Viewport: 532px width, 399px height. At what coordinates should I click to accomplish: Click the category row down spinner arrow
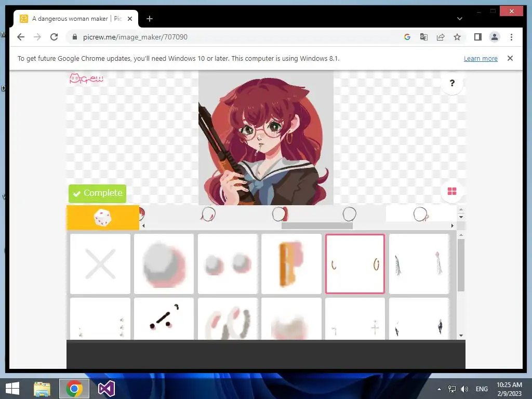[461, 217]
